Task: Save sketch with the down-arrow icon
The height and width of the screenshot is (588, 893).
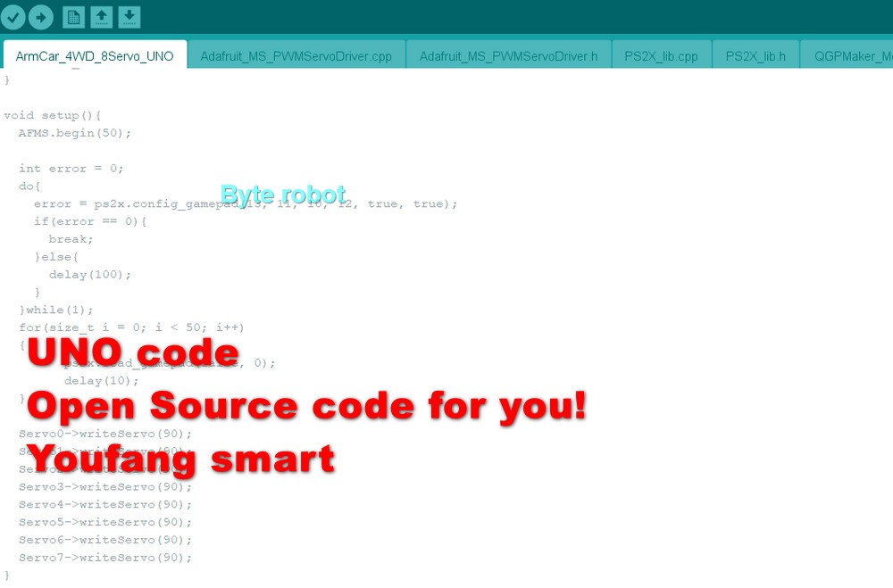Action: pyautogui.click(x=129, y=17)
